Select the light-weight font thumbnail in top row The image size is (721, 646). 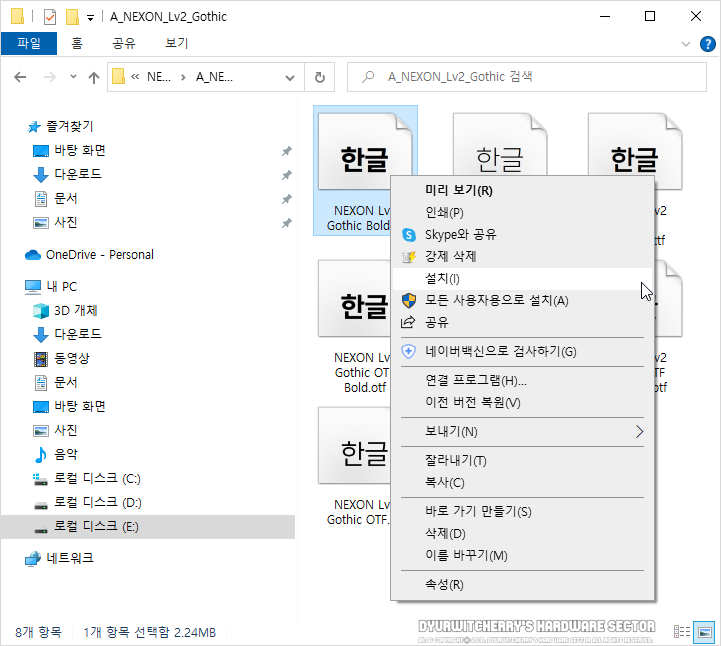tap(500, 145)
